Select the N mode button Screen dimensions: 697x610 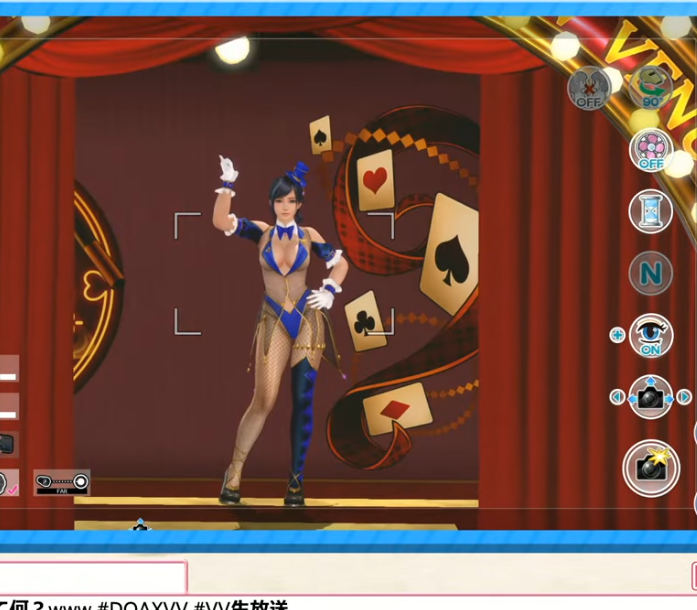[651, 273]
